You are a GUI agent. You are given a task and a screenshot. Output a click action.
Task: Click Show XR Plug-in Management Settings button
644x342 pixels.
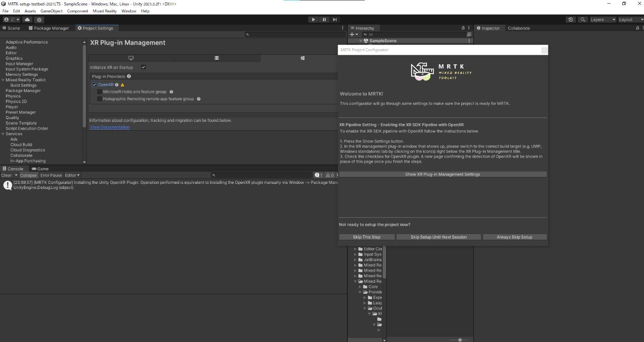(443, 174)
